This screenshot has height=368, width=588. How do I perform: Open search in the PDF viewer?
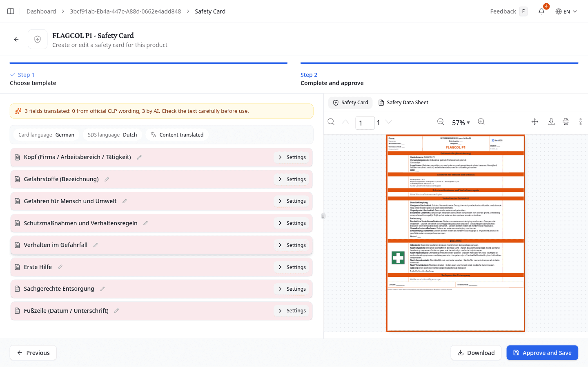point(331,122)
